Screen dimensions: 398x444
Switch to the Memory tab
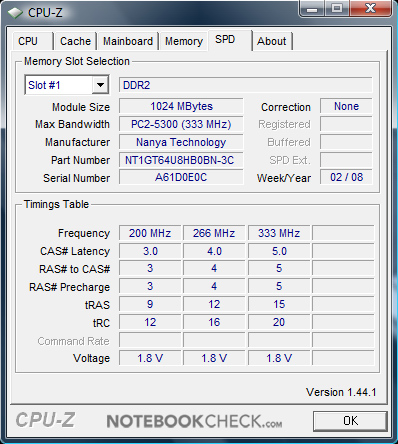point(184,41)
